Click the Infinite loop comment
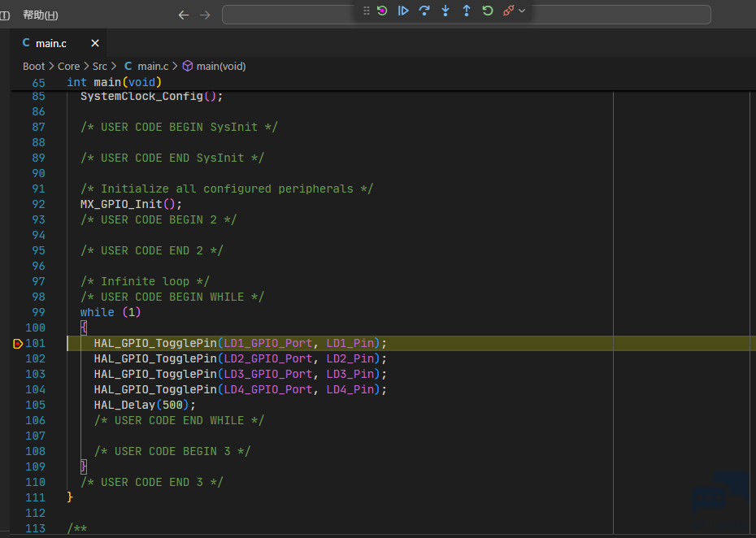756x538 pixels. [145, 281]
